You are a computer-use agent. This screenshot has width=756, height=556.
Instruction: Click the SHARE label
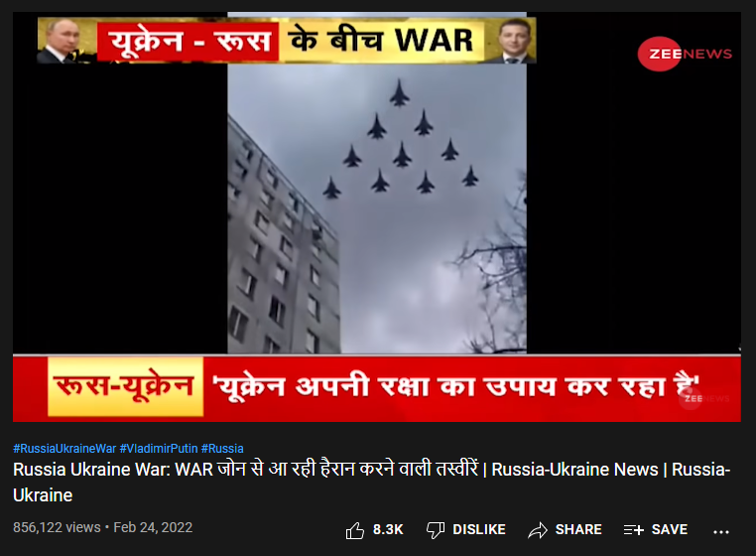pyautogui.click(x=578, y=529)
